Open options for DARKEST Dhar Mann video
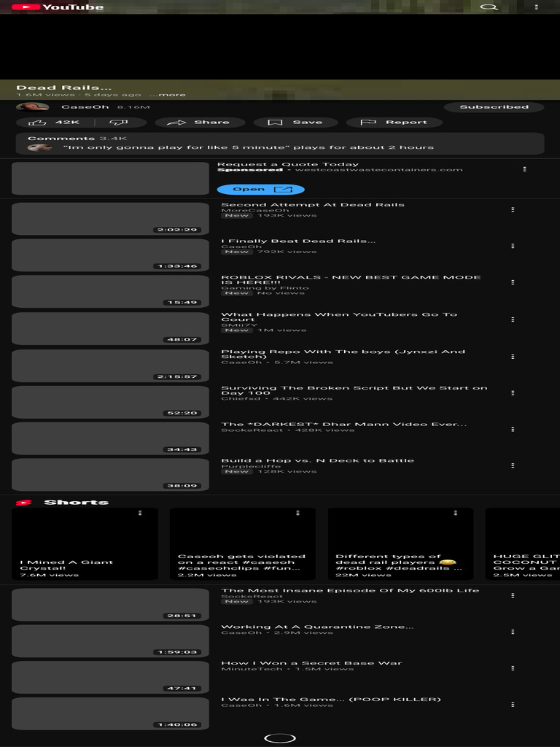This screenshot has height=747, width=560. click(x=513, y=429)
